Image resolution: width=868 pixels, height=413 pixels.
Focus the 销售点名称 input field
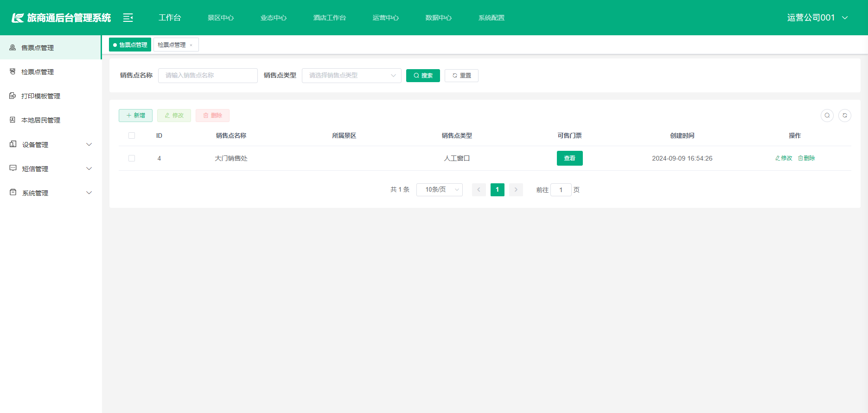[208, 76]
